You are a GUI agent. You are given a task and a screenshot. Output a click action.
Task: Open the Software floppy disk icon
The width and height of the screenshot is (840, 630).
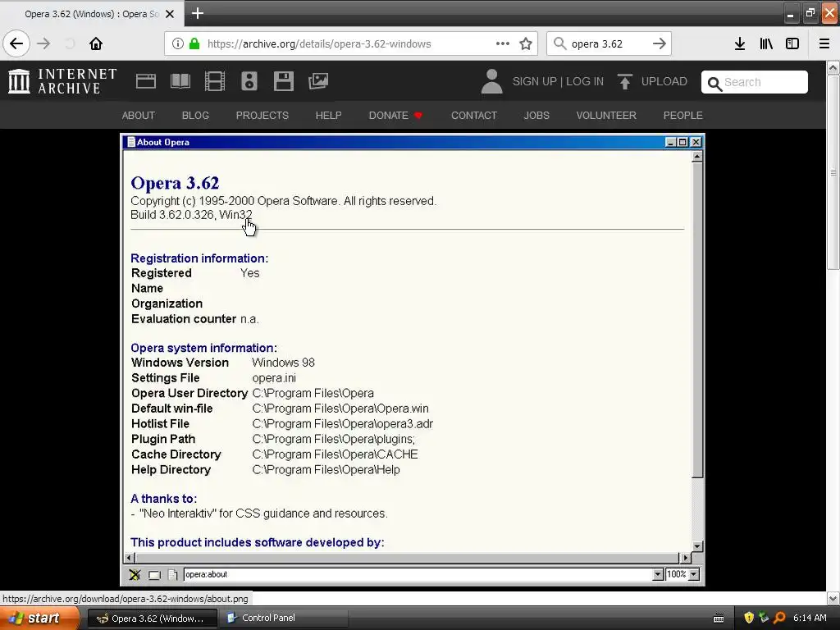(283, 81)
